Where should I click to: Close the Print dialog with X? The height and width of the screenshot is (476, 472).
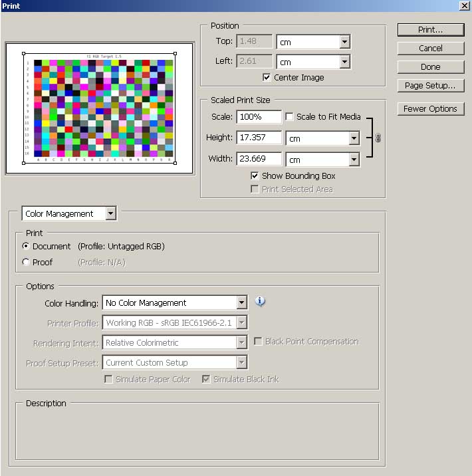point(465,5)
